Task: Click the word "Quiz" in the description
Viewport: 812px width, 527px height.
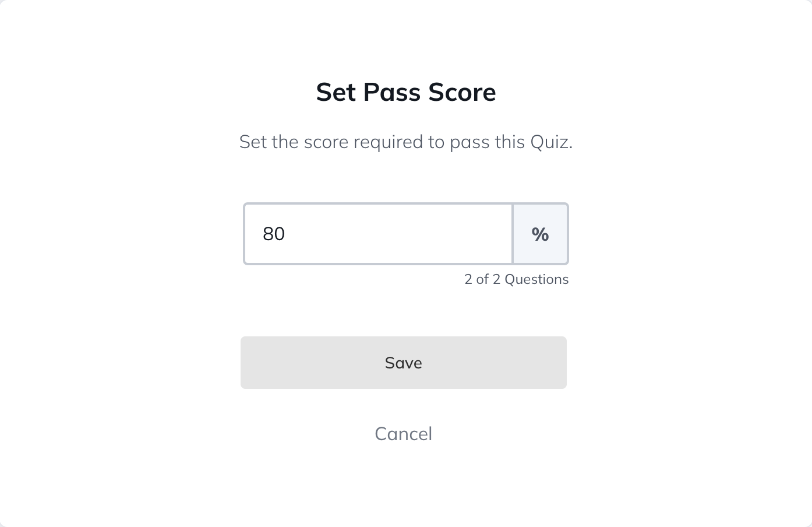Action: tap(549, 142)
